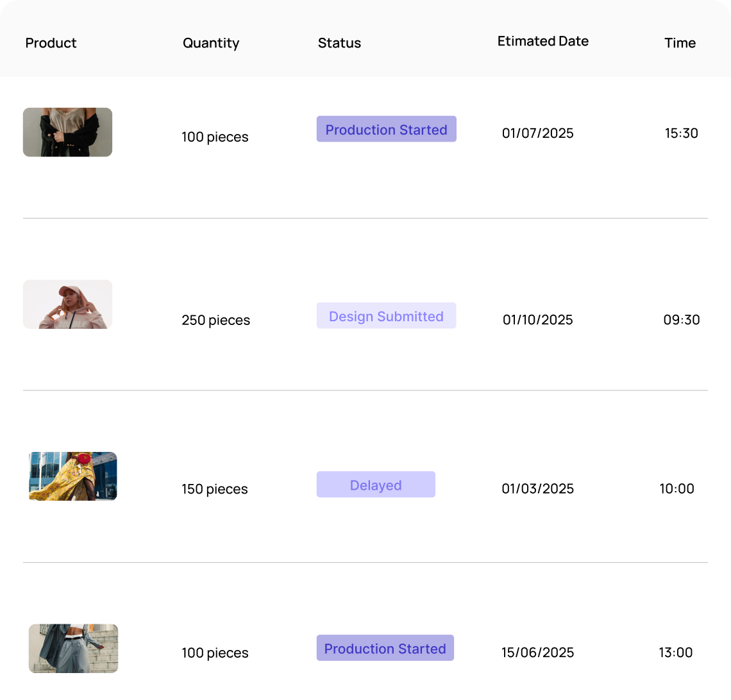Sort by the Status column header
731x700 pixels.
(339, 43)
